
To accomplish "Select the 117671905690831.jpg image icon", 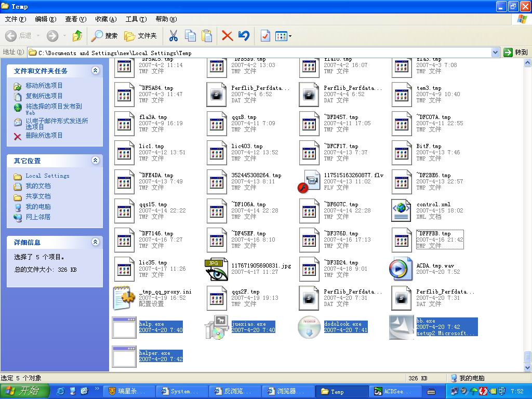I will [217, 270].
